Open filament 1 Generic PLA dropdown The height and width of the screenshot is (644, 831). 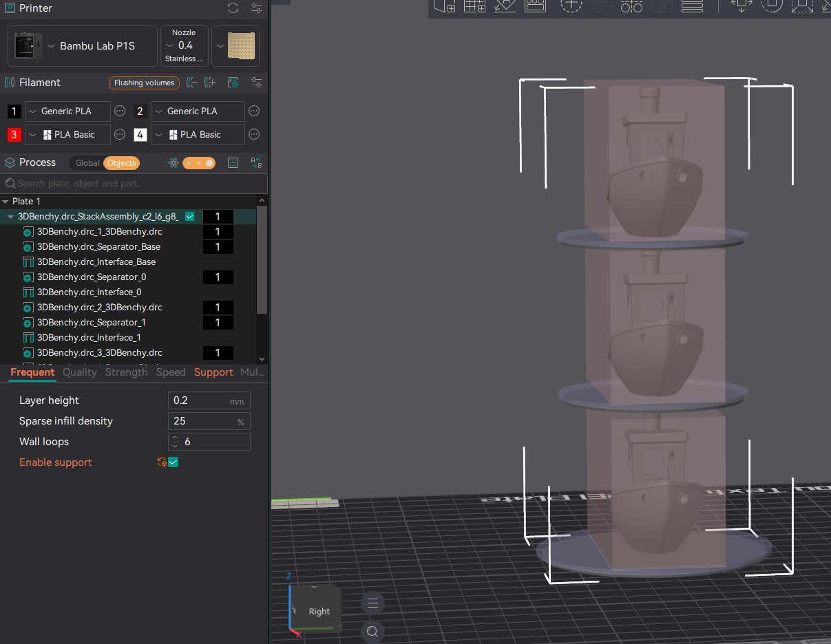pos(67,111)
